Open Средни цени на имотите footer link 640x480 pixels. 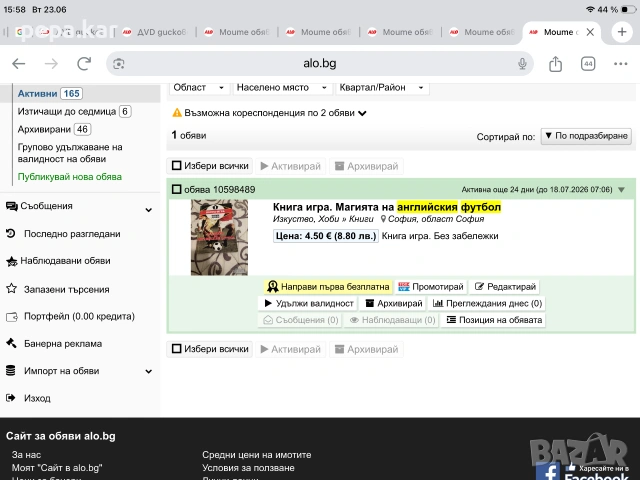tap(256, 455)
